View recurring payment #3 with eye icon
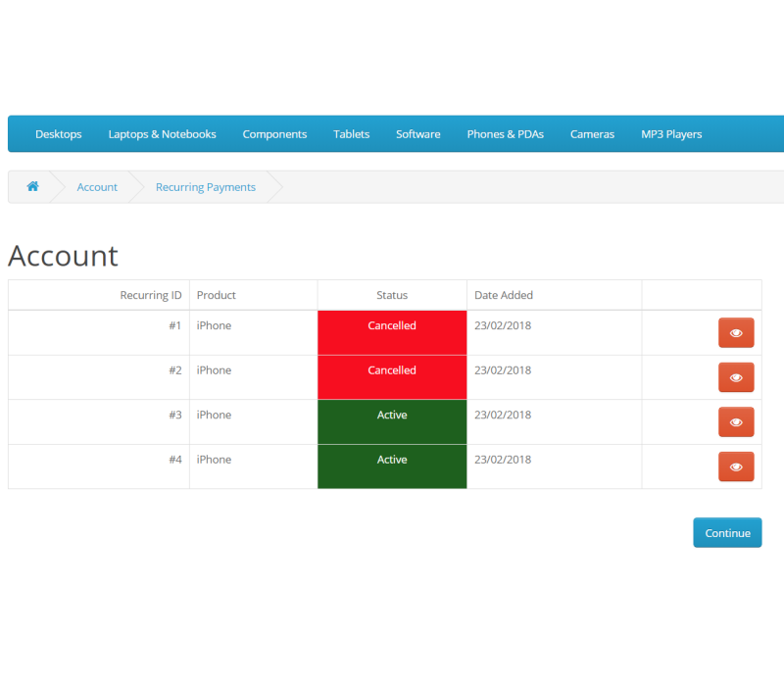Screen dimensions: 784x686 pyautogui.click(x=736, y=422)
